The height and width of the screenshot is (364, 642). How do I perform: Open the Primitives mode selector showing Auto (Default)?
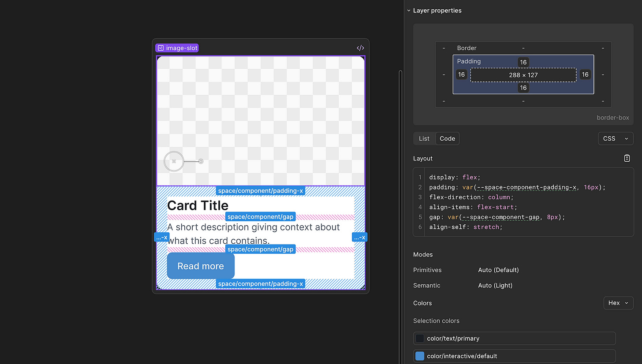(498, 270)
